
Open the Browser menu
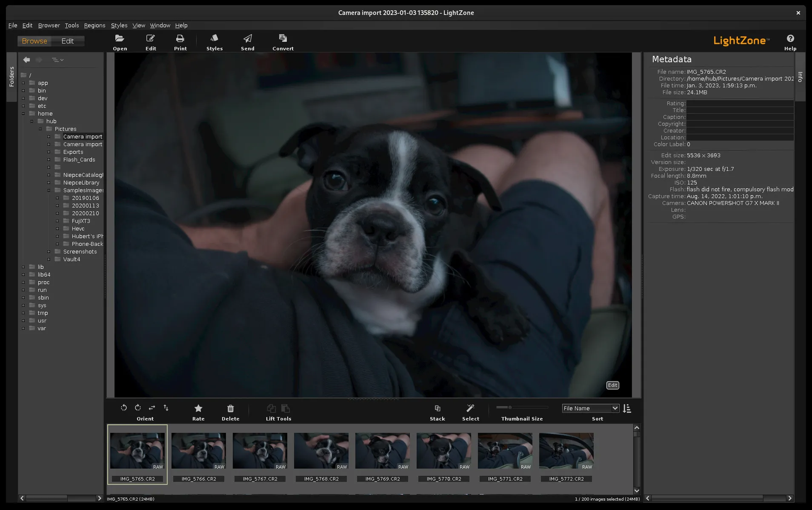[49, 25]
